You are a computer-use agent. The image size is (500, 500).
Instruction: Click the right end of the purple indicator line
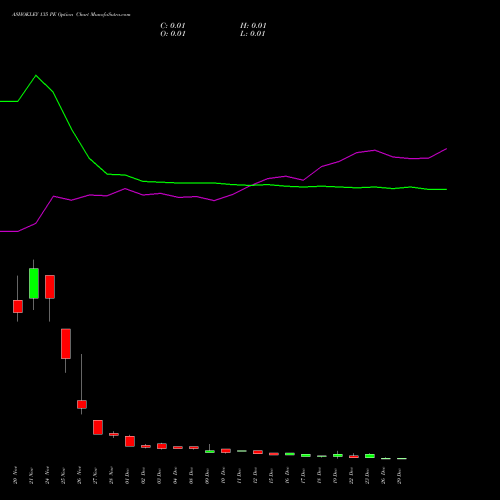coord(446,149)
